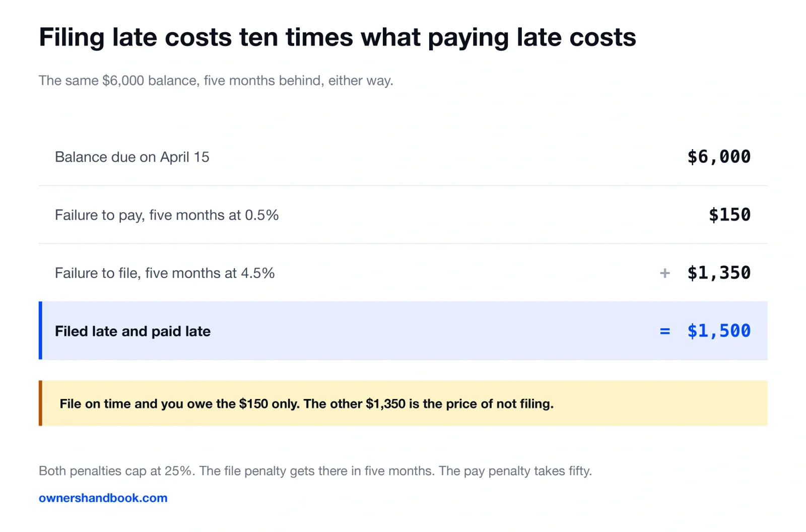Select the Filed late and paid late label
806x532 pixels.
pyautogui.click(x=132, y=331)
